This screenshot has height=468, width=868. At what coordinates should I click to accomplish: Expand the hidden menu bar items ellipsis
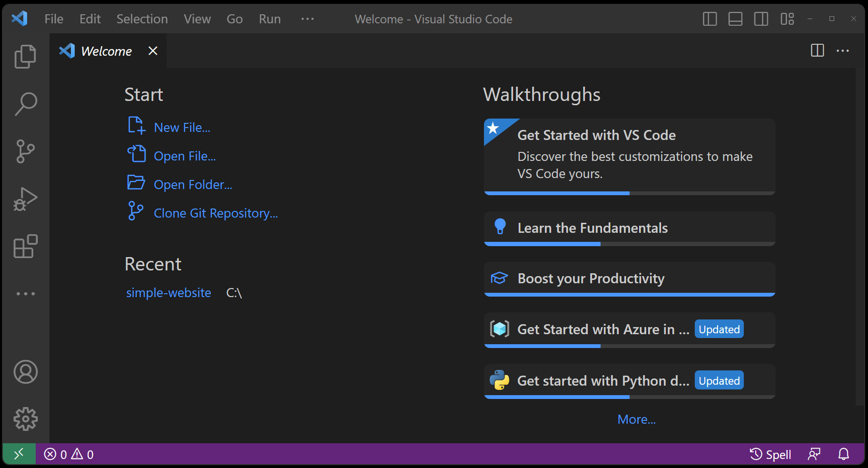[x=307, y=19]
